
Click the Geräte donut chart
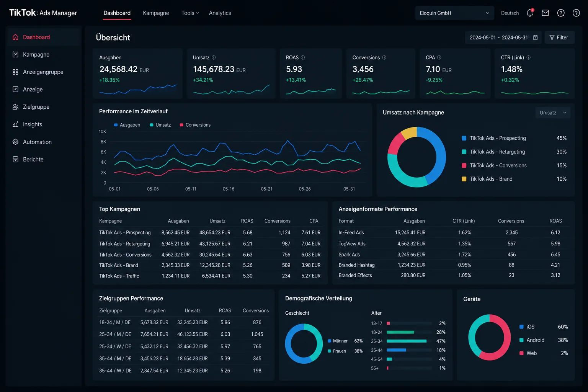point(490,337)
